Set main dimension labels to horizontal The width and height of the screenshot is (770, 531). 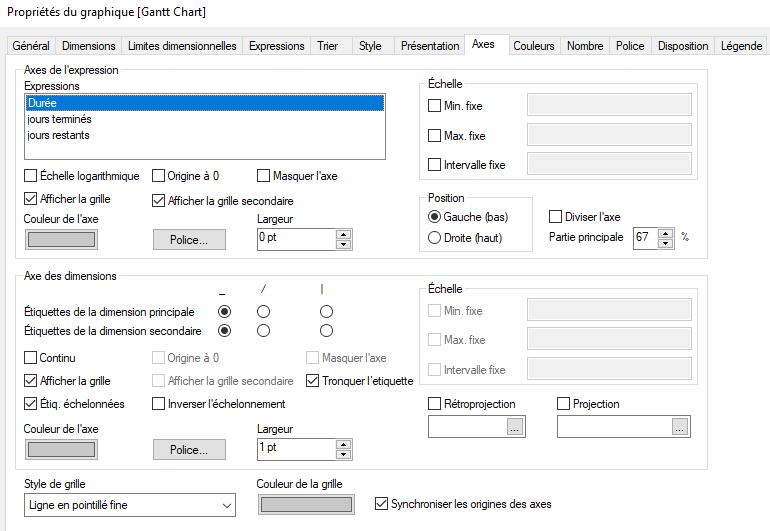(224, 311)
